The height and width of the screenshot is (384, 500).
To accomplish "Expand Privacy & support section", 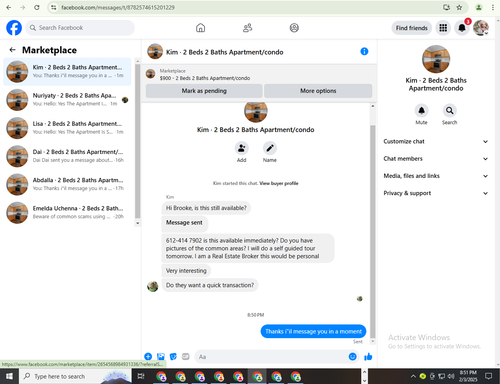I will coord(436,193).
